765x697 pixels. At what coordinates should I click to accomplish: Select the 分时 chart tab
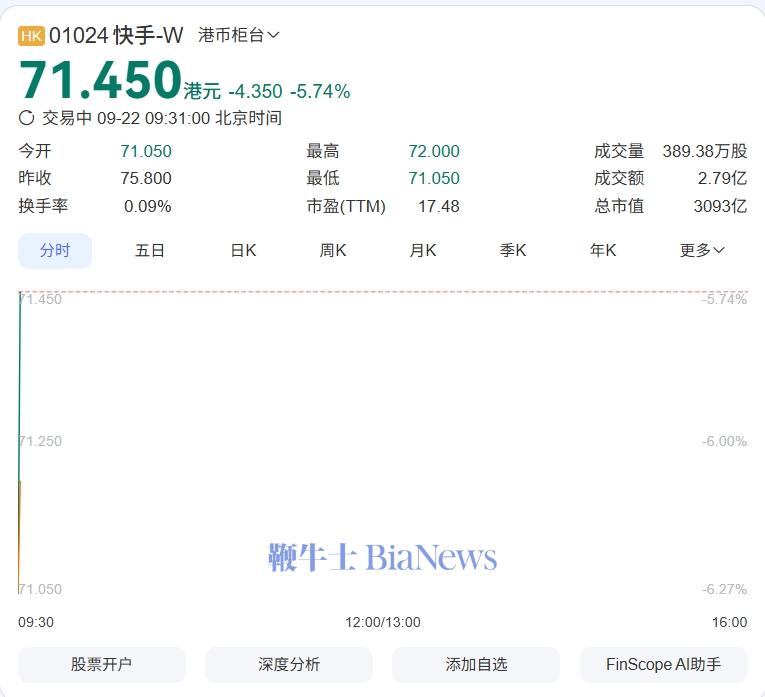(x=55, y=251)
